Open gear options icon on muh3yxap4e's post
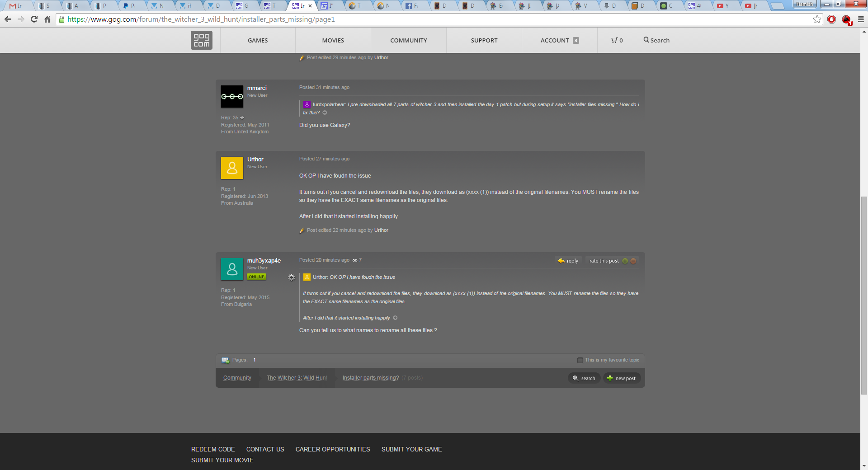This screenshot has height=470, width=868. (x=292, y=277)
